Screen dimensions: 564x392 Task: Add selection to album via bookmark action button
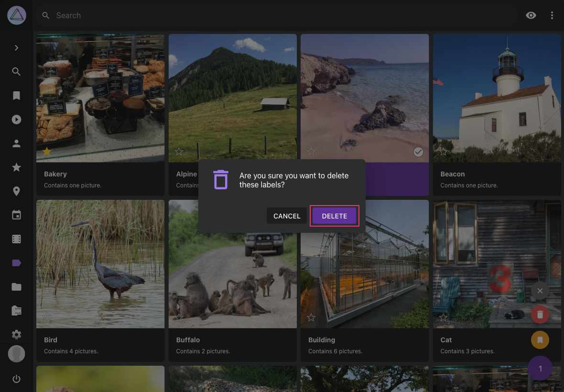540,340
